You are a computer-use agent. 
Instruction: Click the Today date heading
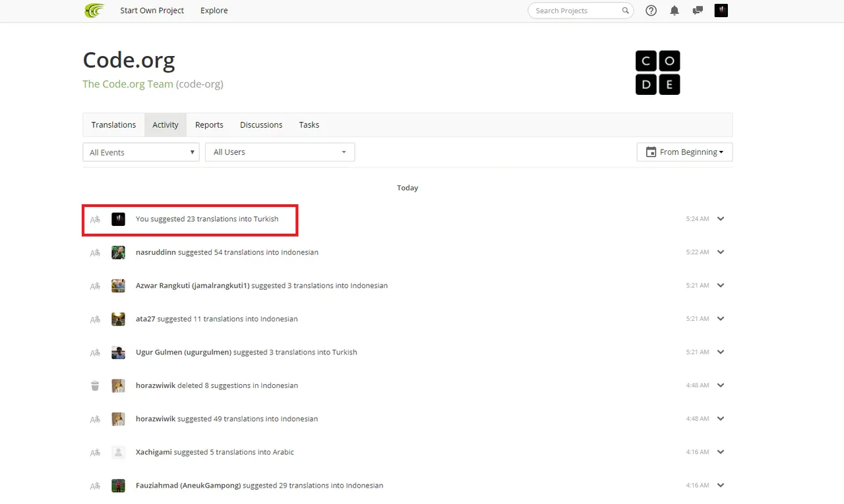coord(407,188)
